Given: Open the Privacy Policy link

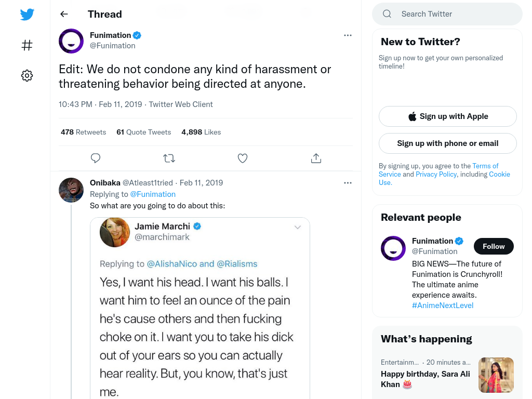Looking at the screenshot, I should (436, 174).
